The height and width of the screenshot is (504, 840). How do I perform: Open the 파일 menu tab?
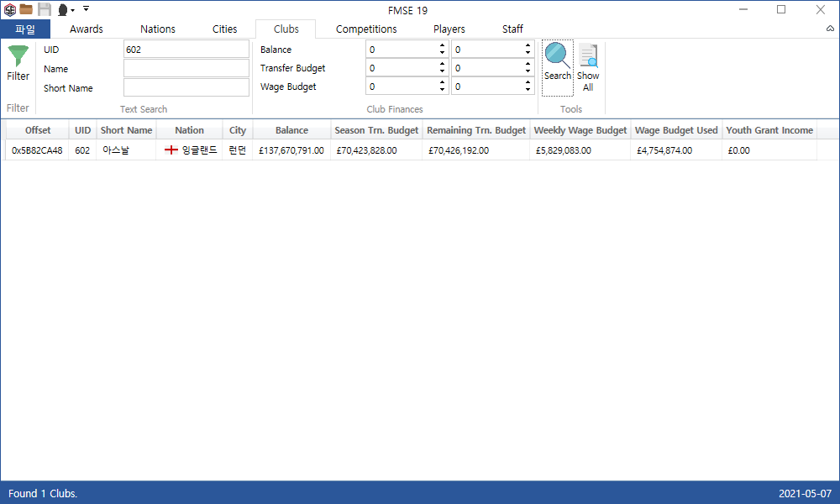[x=25, y=29]
